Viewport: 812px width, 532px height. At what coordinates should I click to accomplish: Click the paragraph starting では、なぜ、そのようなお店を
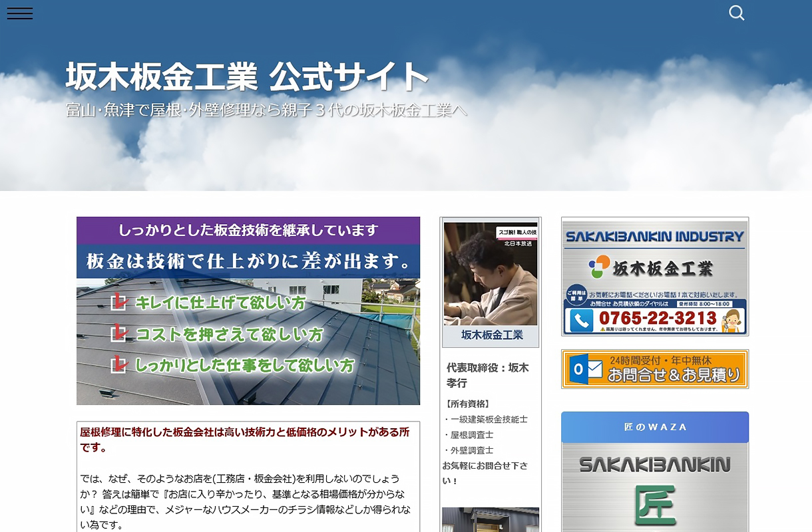coord(244,502)
